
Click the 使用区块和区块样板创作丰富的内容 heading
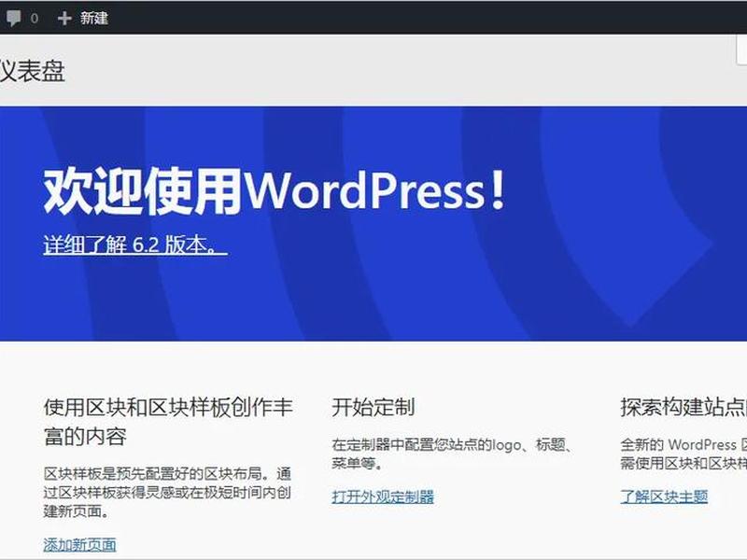pyautogui.click(x=168, y=422)
